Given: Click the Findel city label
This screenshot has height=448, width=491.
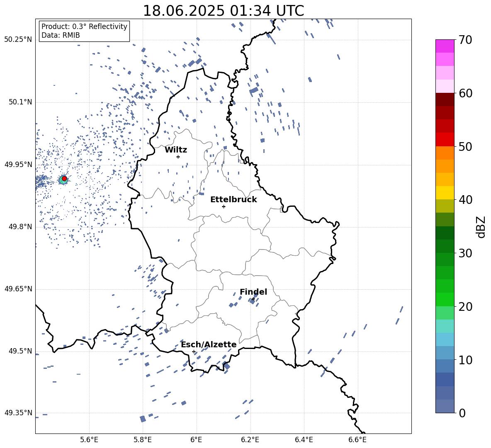Looking at the screenshot, I should click(253, 292).
